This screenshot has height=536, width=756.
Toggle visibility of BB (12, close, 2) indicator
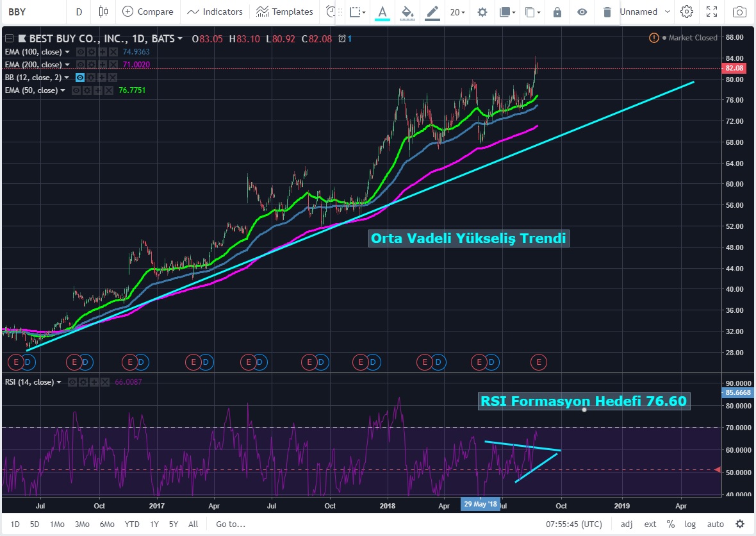(81, 78)
